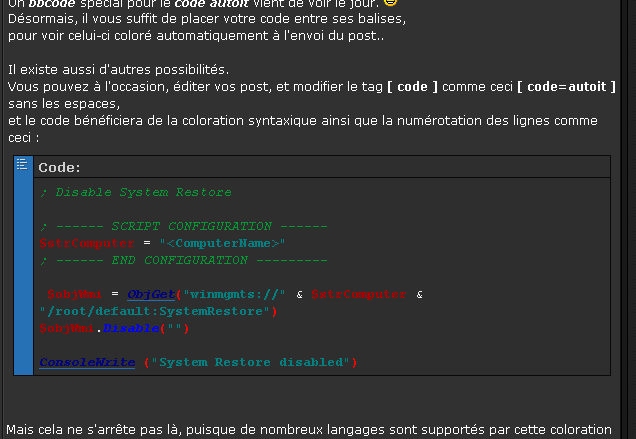636x439 pixels.
Task: Follow the ConsoleWrite function link
Action: tap(87, 361)
